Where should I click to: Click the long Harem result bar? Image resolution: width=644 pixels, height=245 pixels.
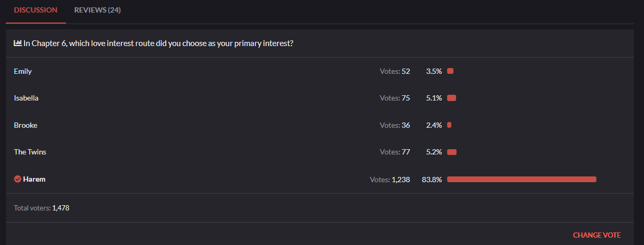point(521,180)
